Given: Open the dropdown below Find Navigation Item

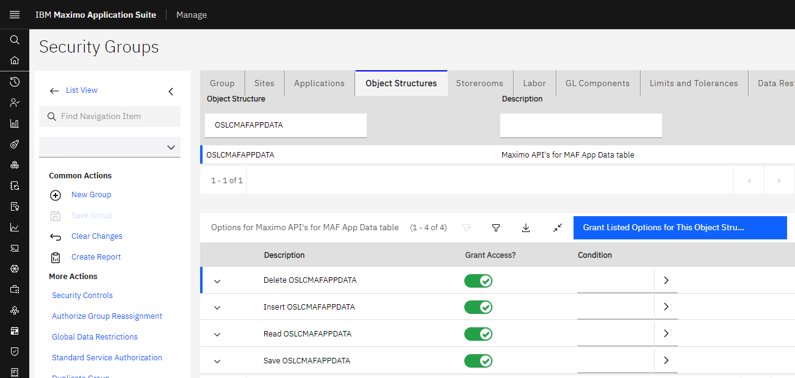Looking at the screenshot, I should pos(110,147).
